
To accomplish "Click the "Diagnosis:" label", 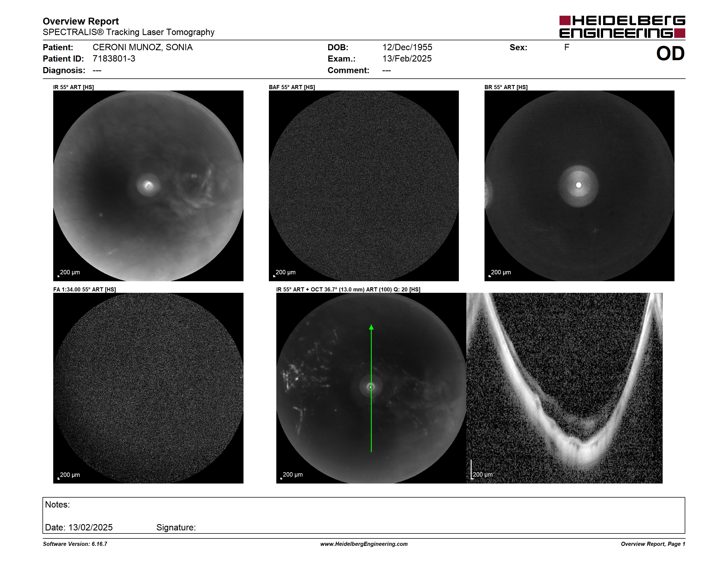I will pyautogui.click(x=64, y=70).
